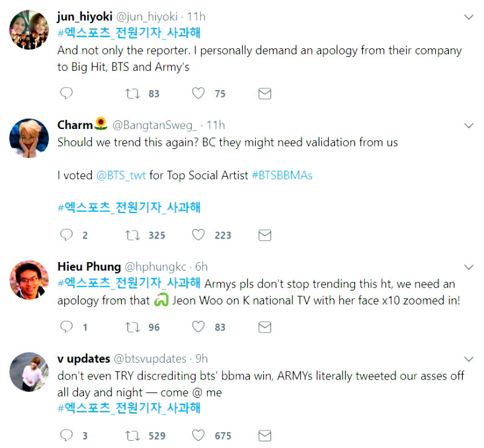The image size is (484, 448).
Task: Reply to Hieu Phung's tweet
Action: tap(67, 327)
